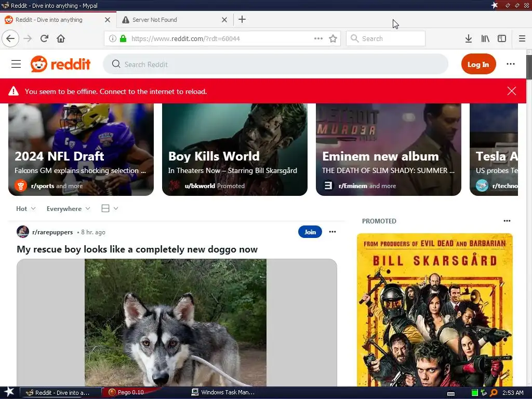Open the promoted ad options ellipsis
The height and width of the screenshot is (399, 532).
[x=507, y=221]
